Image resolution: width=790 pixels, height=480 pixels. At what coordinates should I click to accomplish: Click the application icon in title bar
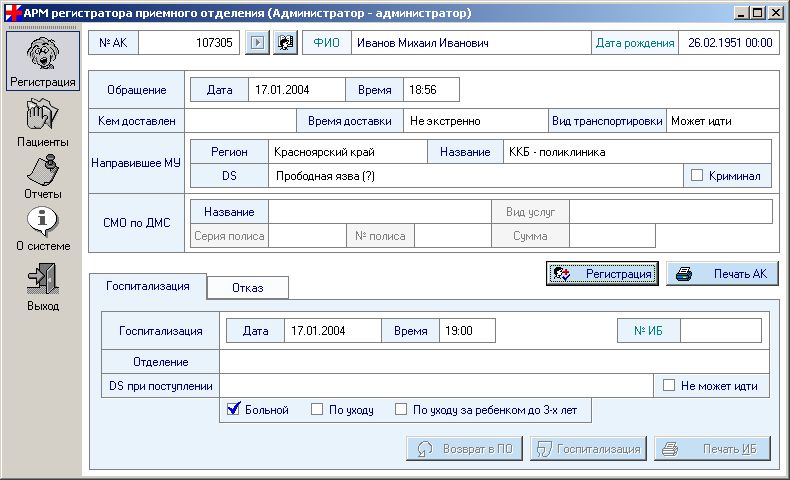(11, 13)
